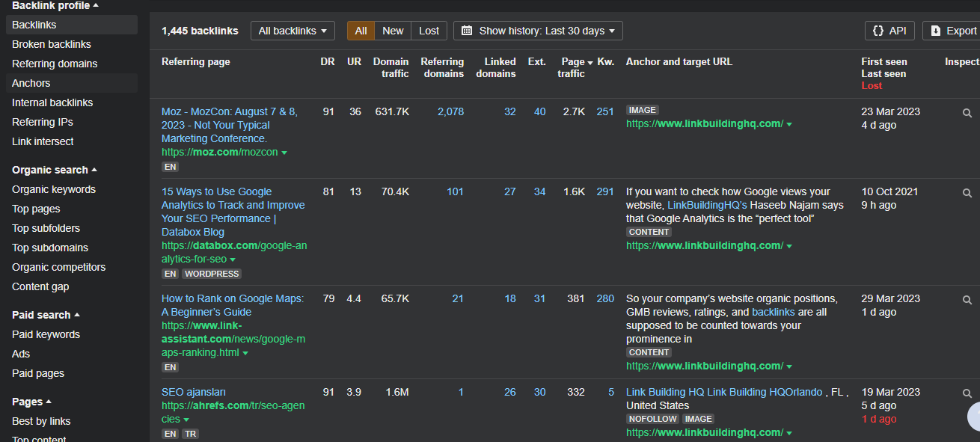This screenshot has width=980, height=442.
Task: Switch to New backlinks filter
Action: [393, 31]
